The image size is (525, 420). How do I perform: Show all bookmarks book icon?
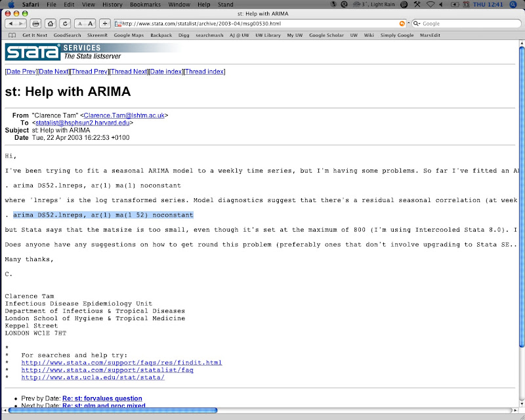coord(11,35)
